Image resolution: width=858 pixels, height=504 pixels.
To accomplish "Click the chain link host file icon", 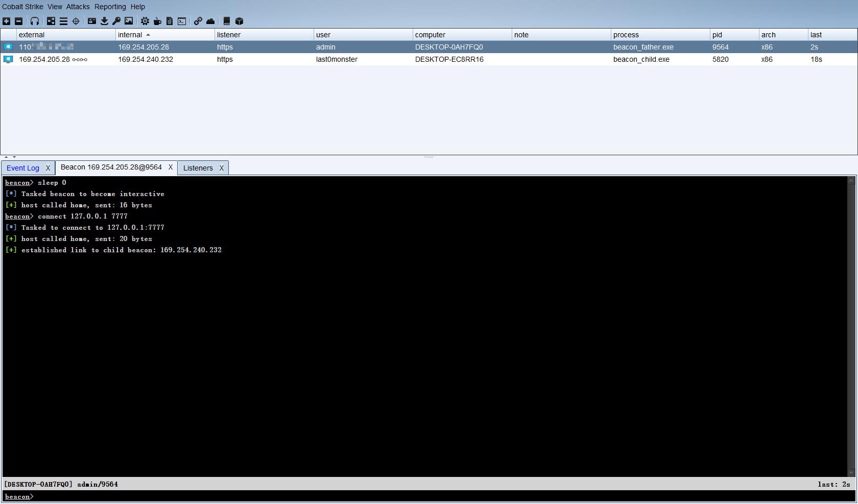I will click(x=198, y=21).
